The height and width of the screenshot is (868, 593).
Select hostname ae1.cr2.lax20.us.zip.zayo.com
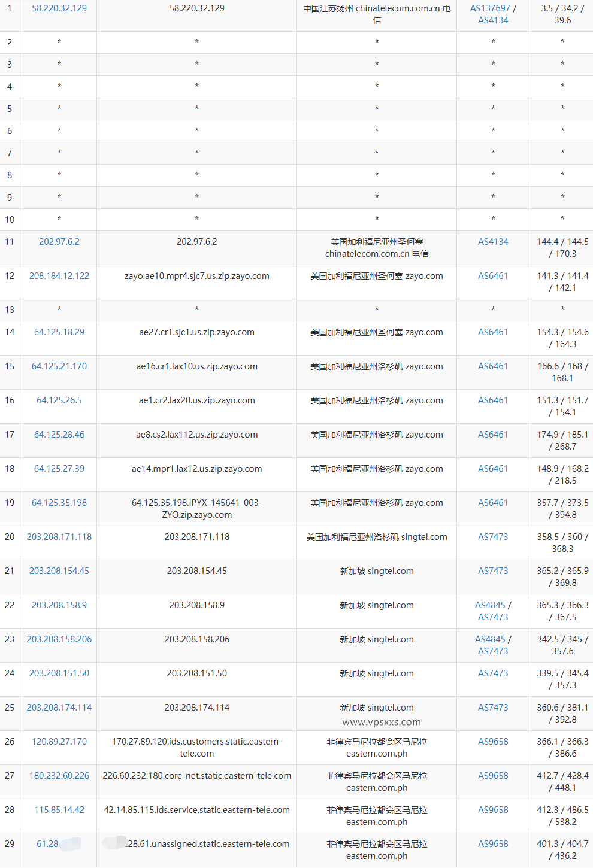click(x=197, y=400)
